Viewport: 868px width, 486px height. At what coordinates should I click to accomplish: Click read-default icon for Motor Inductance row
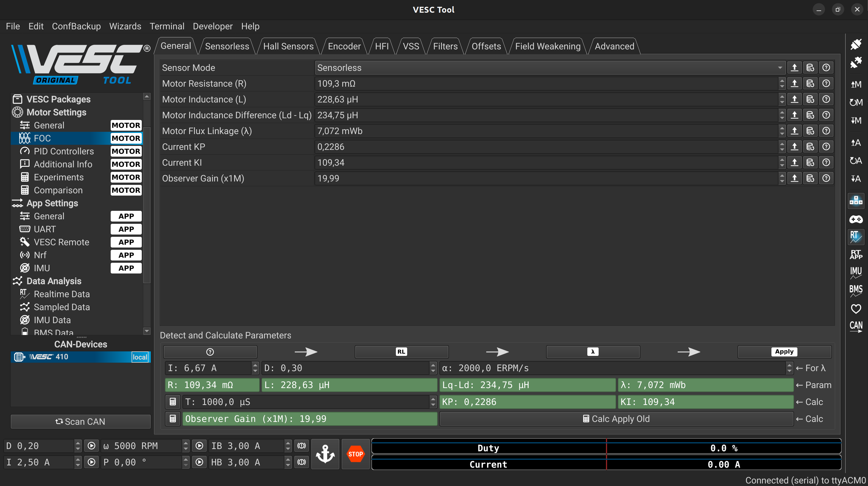[x=810, y=99]
